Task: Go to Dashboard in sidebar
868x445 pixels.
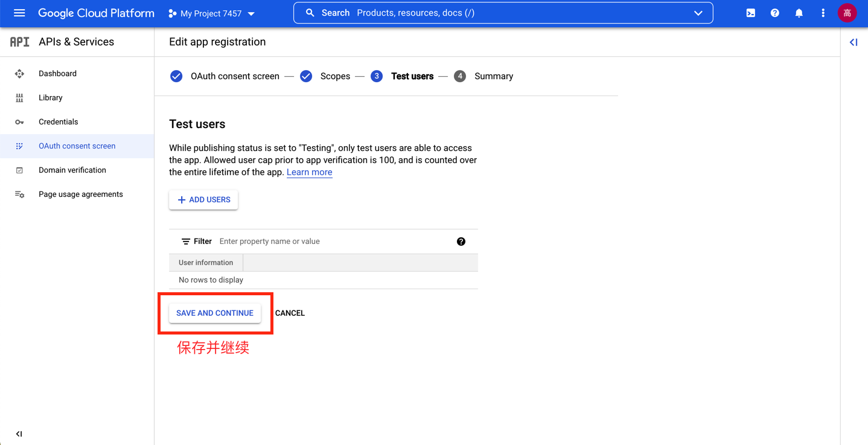Action: pyautogui.click(x=77, y=74)
